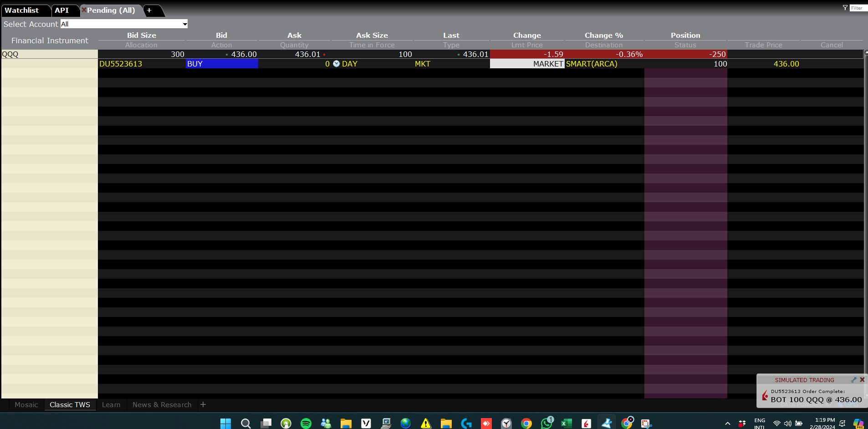Add a new workspace with the bottom plus

[203, 404]
